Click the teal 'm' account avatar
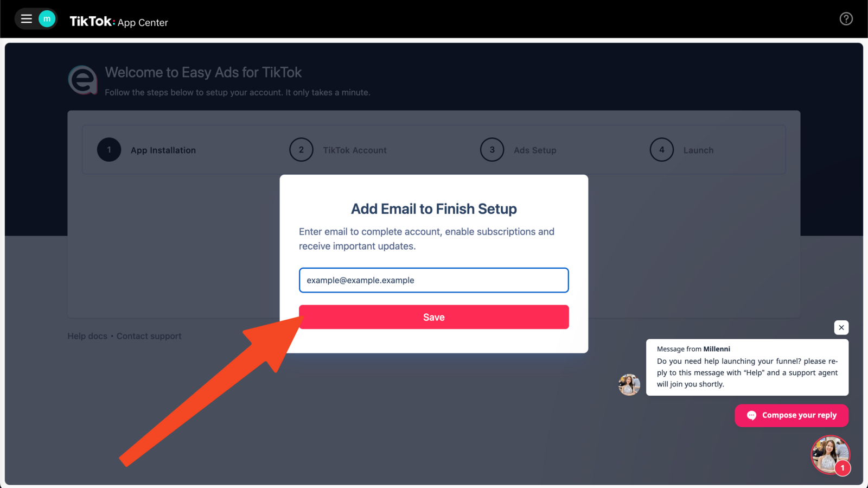Viewport: 868px width, 488px height. [x=47, y=19]
